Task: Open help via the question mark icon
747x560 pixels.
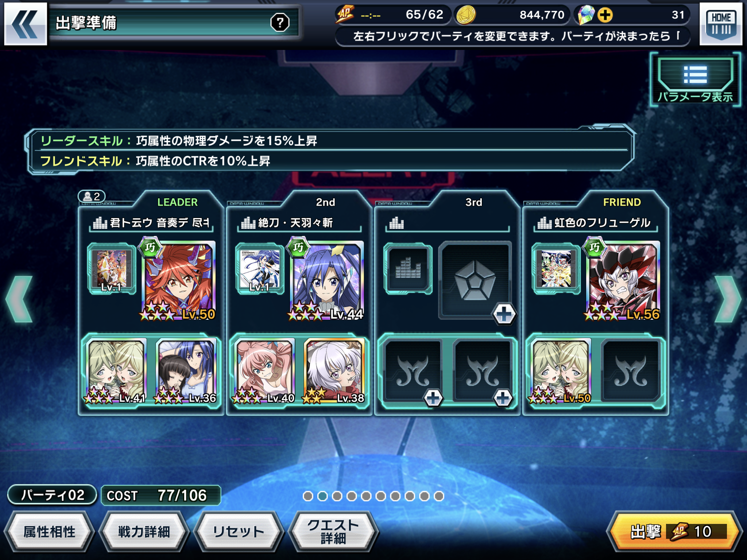Action: tap(280, 23)
